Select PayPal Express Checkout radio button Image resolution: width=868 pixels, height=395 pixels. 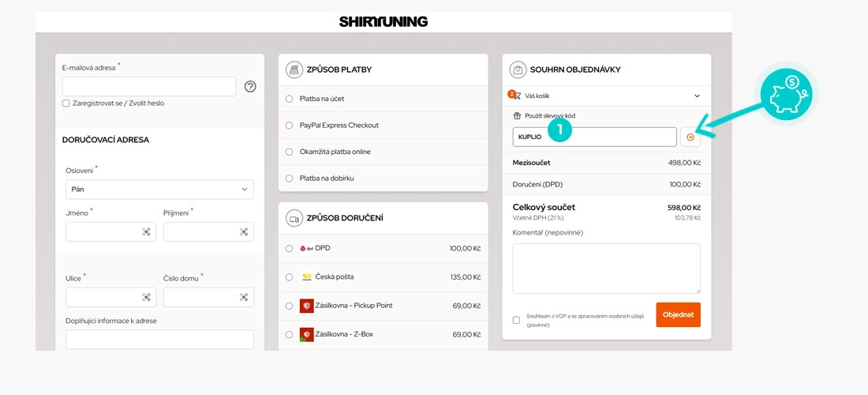289,125
